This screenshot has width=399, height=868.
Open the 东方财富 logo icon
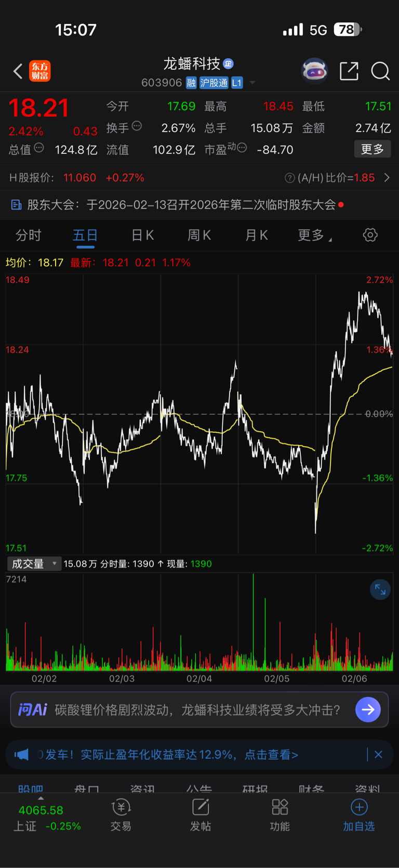click(40, 71)
